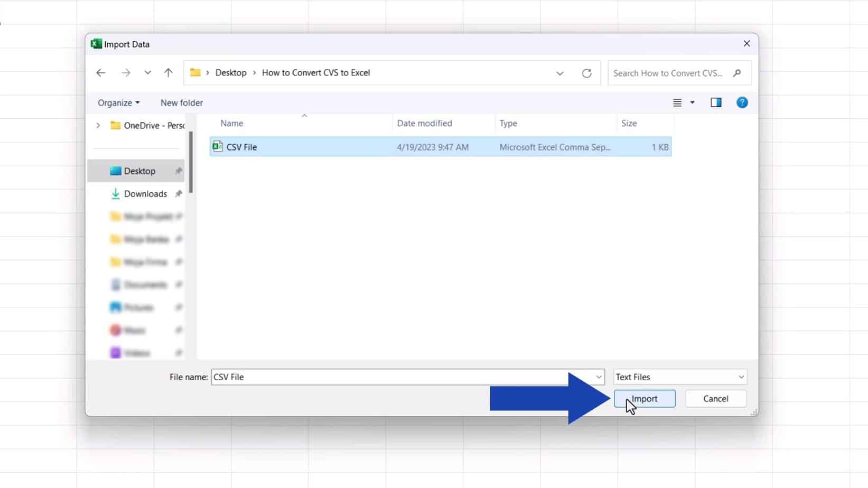This screenshot has height=488, width=868.
Task: Click the Import button
Action: click(x=645, y=398)
